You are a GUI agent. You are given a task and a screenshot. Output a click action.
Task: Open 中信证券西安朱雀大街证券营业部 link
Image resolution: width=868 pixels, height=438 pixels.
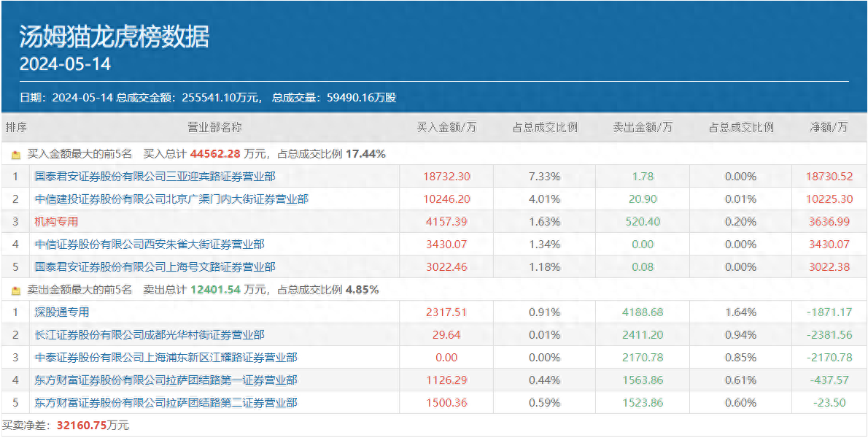(x=149, y=245)
